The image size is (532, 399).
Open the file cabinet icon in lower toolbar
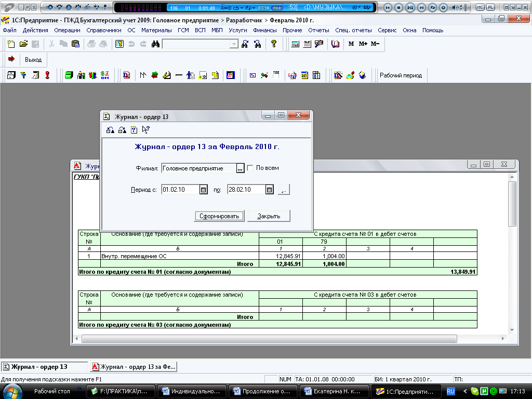(11, 75)
